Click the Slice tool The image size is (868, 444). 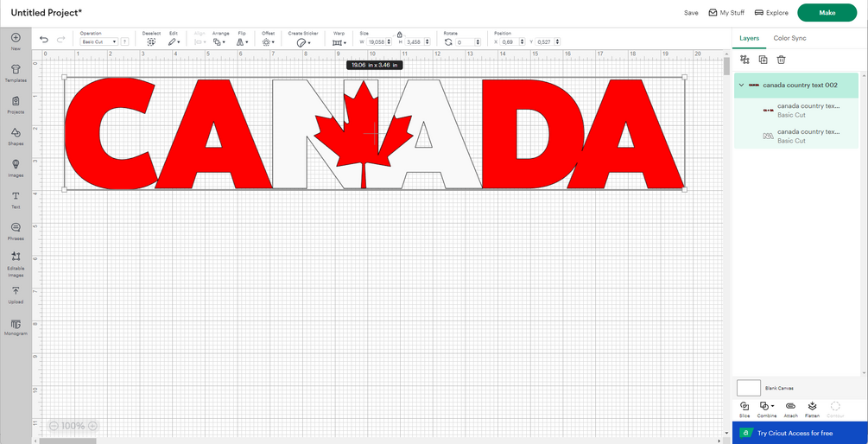click(744, 409)
